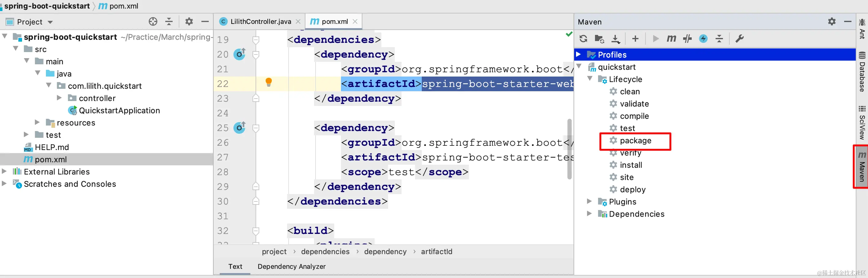Open the Database side tool window

click(862, 71)
